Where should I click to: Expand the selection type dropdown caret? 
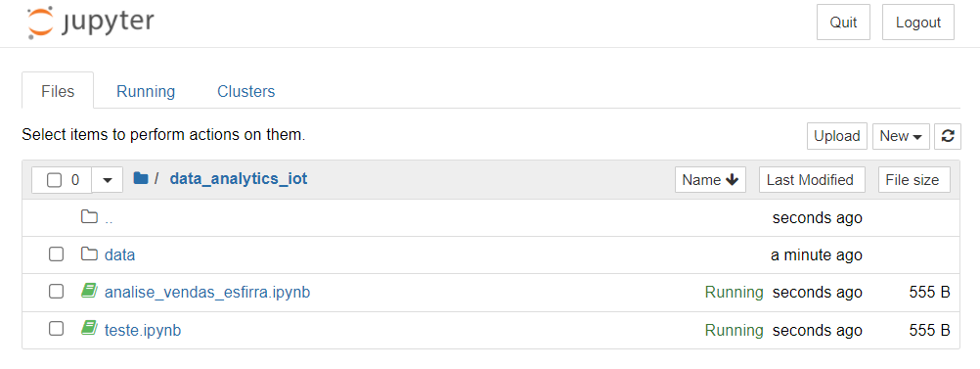108,180
